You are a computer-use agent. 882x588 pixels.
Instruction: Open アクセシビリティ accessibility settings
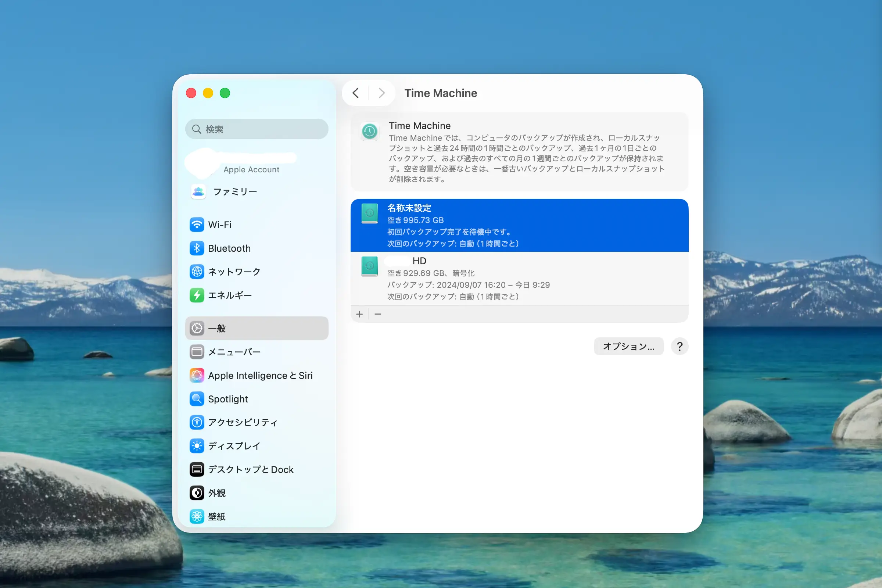pyautogui.click(x=242, y=423)
